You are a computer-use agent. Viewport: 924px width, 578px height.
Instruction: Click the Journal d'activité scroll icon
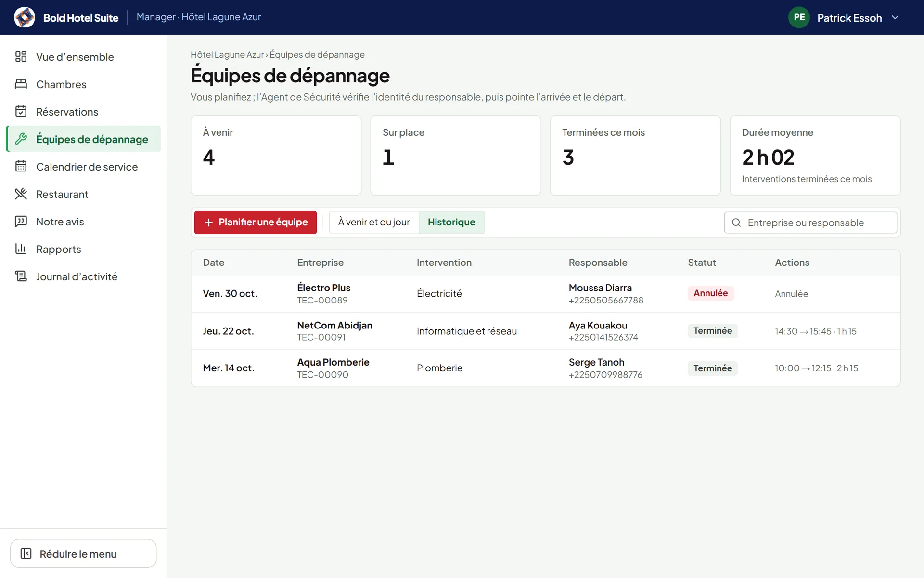[21, 276]
